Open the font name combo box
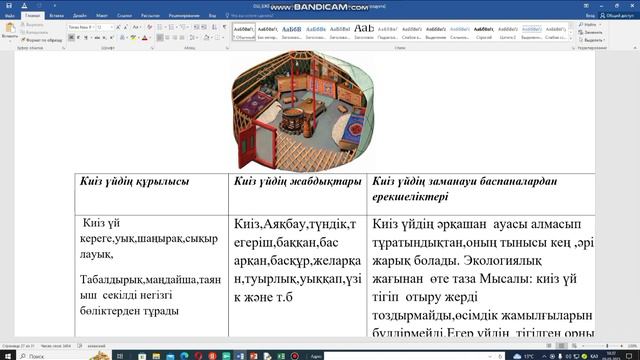This screenshot has width=640, height=360. click(x=81, y=27)
